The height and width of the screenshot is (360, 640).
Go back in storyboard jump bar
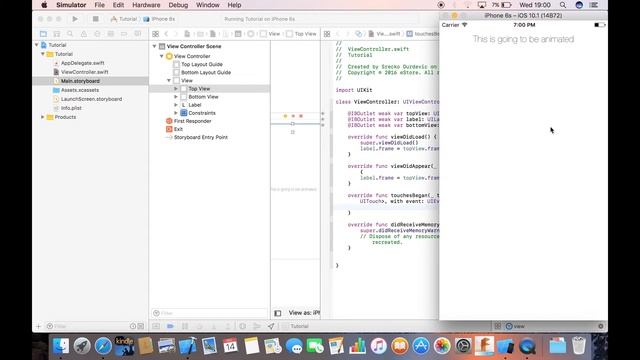coord(166,34)
